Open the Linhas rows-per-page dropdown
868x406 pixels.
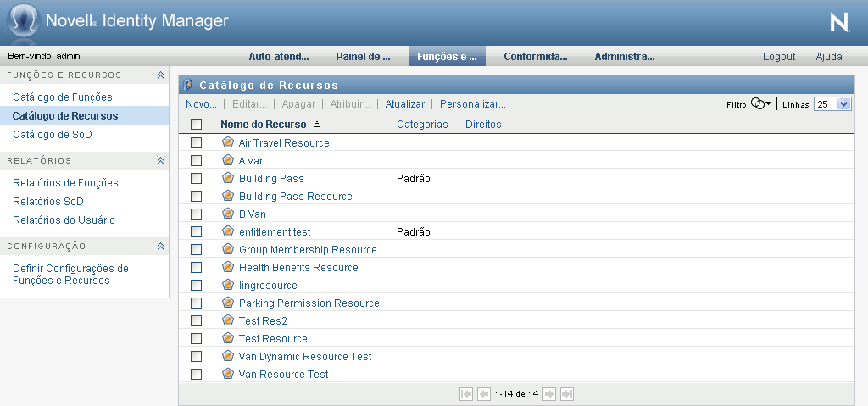[x=832, y=104]
